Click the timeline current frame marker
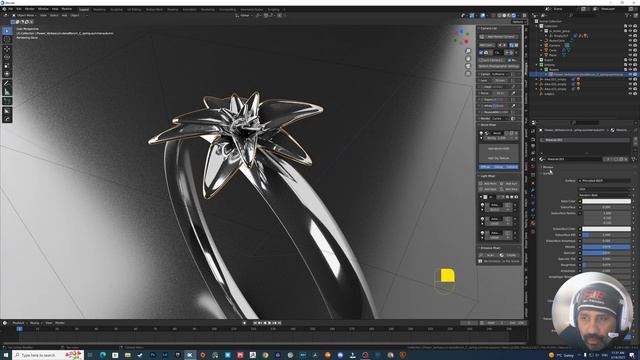Image resolution: width=640 pixels, height=360 pixels. click(19, 329)
